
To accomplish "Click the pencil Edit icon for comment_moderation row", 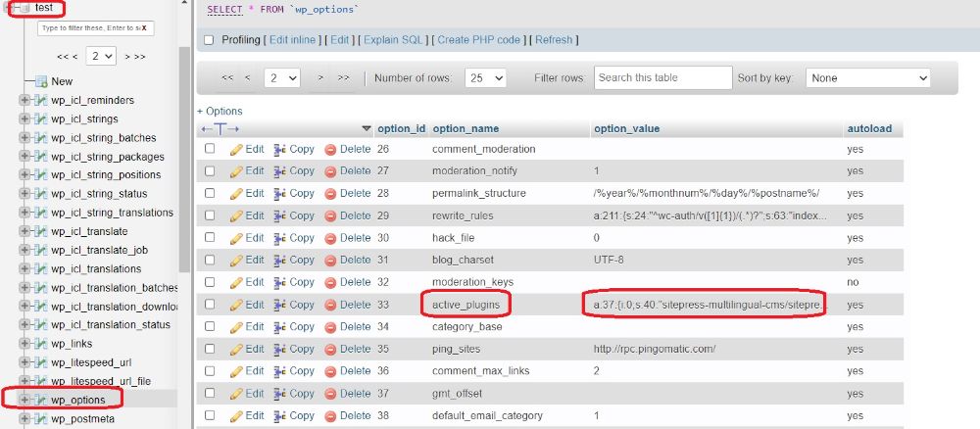I will click(236, 149).
